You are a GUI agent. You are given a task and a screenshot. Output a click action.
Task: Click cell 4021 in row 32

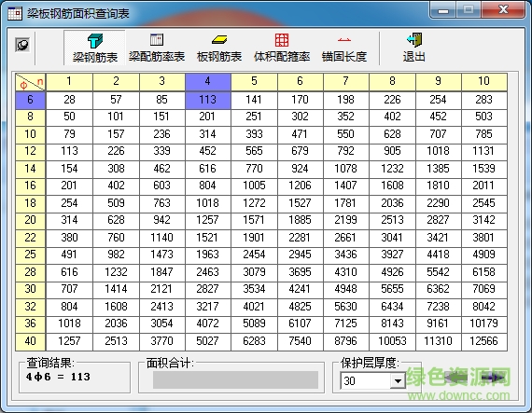click(254, 307)
